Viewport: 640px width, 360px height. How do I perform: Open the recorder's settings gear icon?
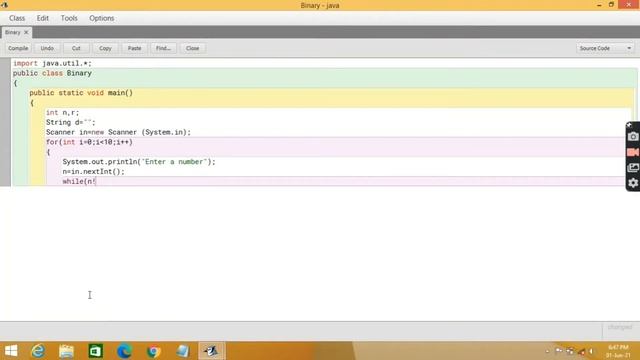coord(633,183)
